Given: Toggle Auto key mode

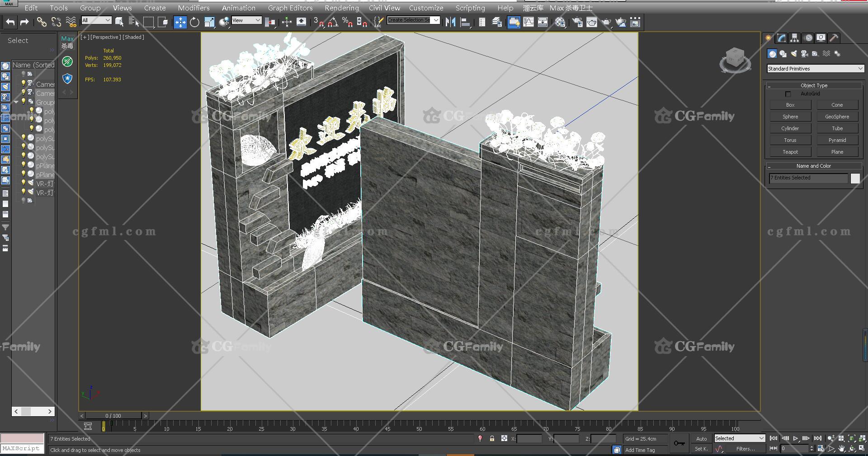Looking at the screenshot, I should 701,438.
